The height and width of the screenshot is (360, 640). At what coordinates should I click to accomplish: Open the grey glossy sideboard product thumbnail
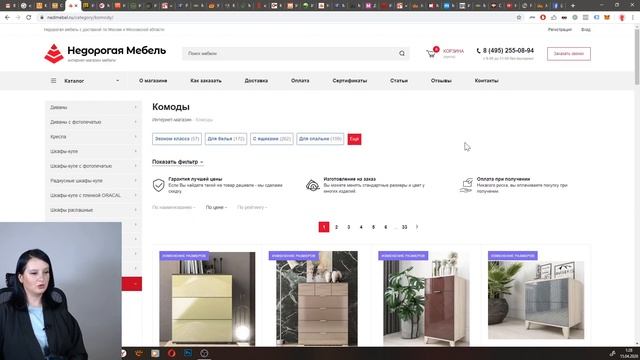click(x=536, y=300)
